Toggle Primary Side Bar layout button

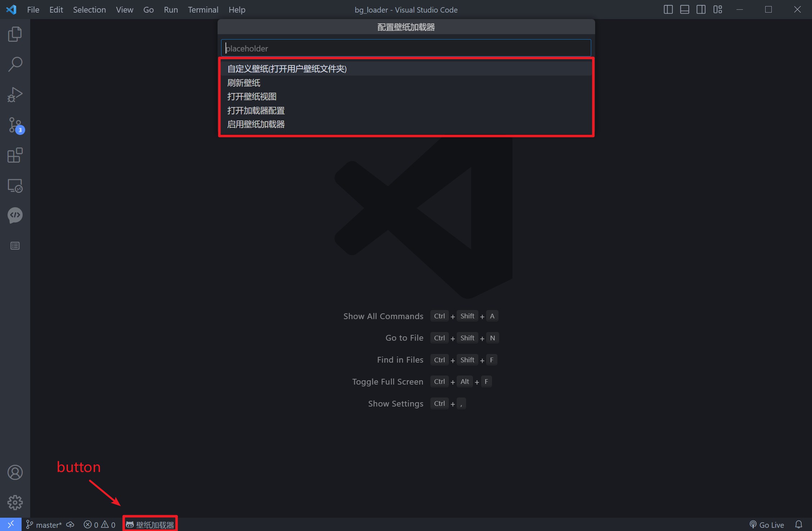pos(668,10)
